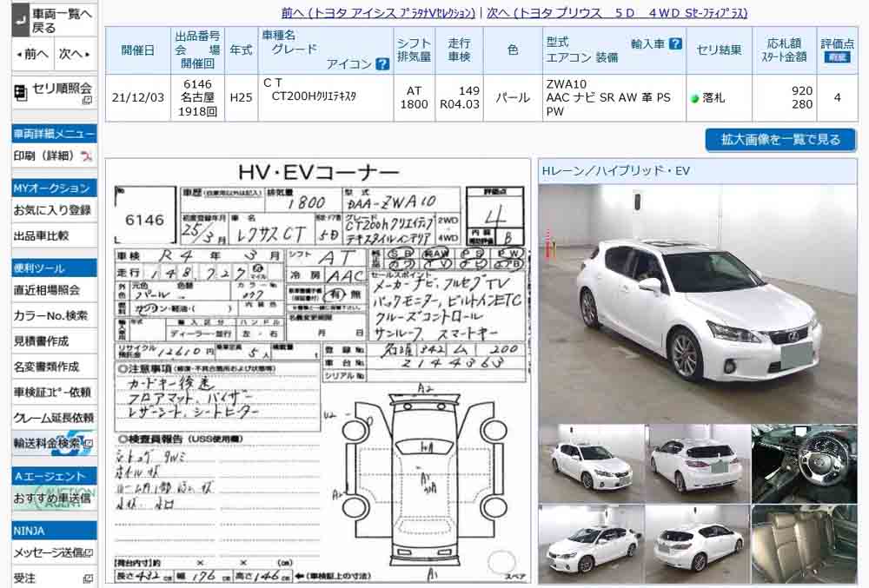Select 出品車比較 menu item

(x=54, y=236)
